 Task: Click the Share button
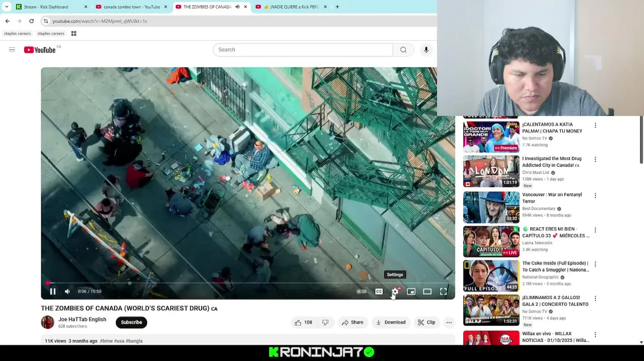pos(352,322)
